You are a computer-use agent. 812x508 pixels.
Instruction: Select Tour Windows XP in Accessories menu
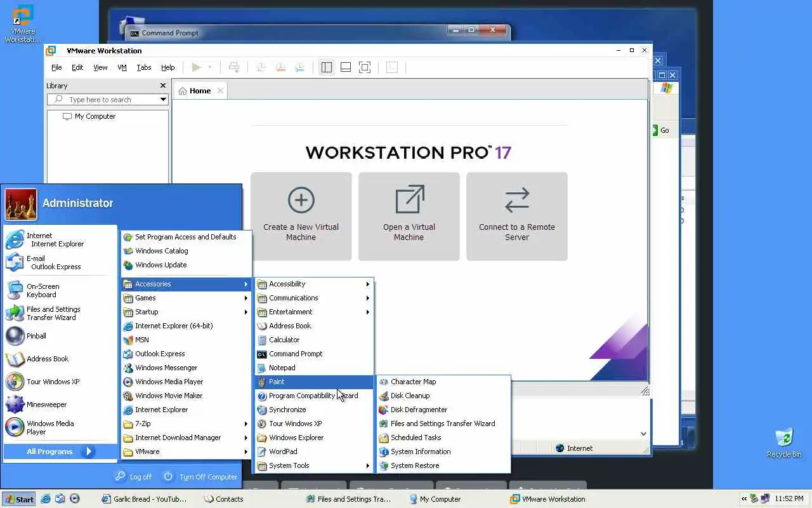click(314, 424)
